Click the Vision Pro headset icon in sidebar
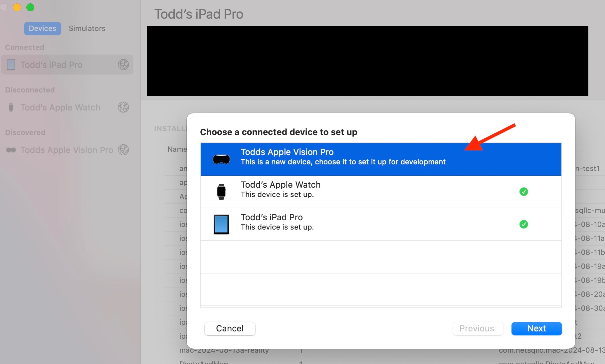Image resolution: width=605 pixels, height=364 pixels. pyautogui.click(x=11, y=150)
